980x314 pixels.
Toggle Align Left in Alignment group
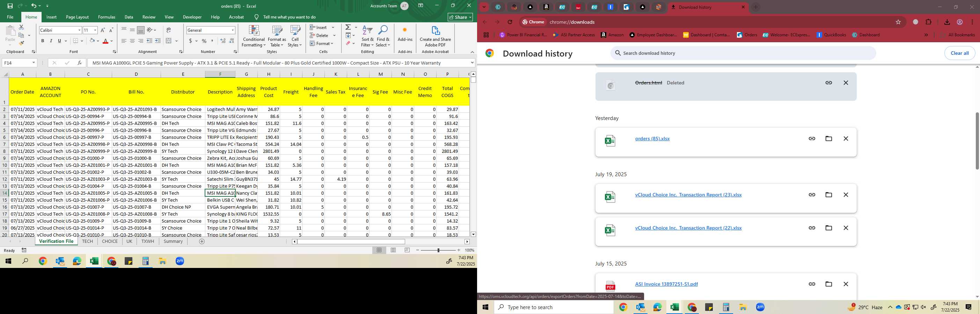tap(124, 41)
